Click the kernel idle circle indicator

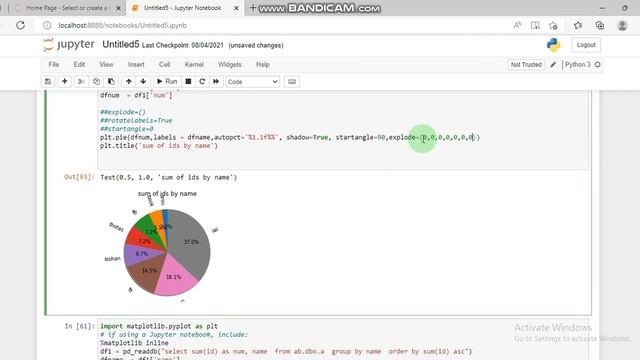(598, 64)
